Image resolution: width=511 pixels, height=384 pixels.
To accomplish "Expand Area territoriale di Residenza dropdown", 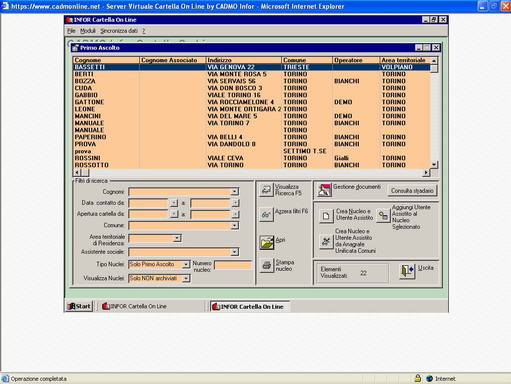I will coord(177,238).
